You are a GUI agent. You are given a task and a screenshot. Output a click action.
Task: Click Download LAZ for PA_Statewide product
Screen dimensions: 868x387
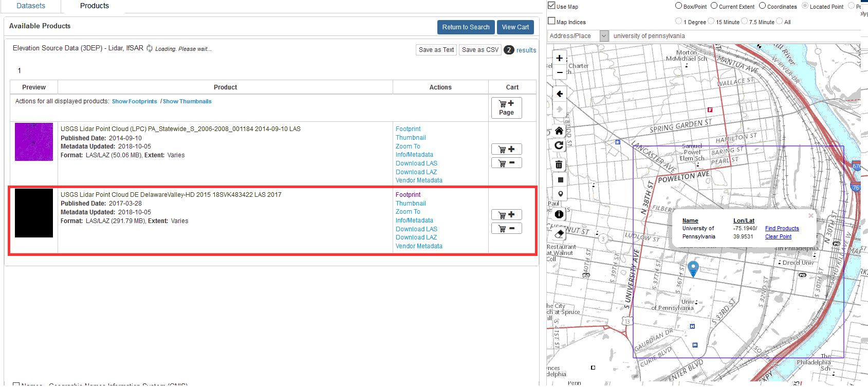tap(416, 172)
